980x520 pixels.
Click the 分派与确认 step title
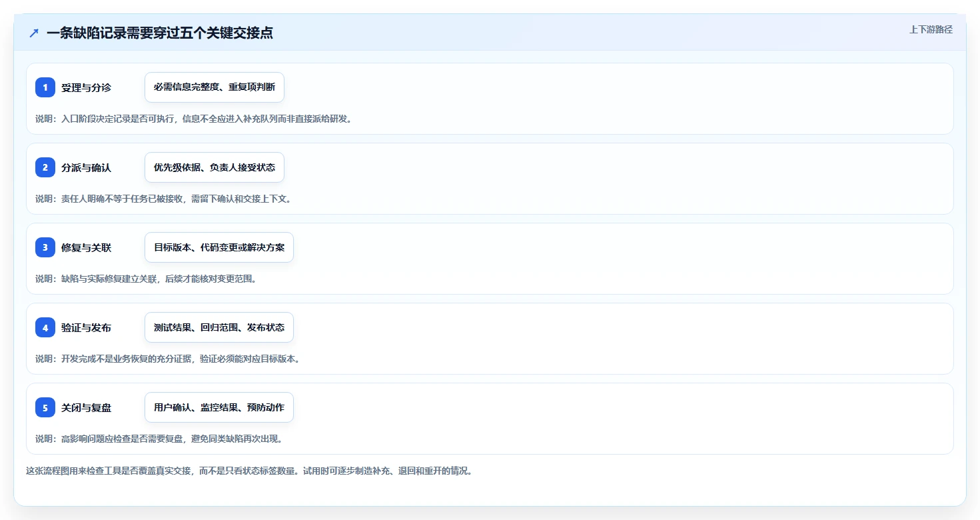(87, 167)
